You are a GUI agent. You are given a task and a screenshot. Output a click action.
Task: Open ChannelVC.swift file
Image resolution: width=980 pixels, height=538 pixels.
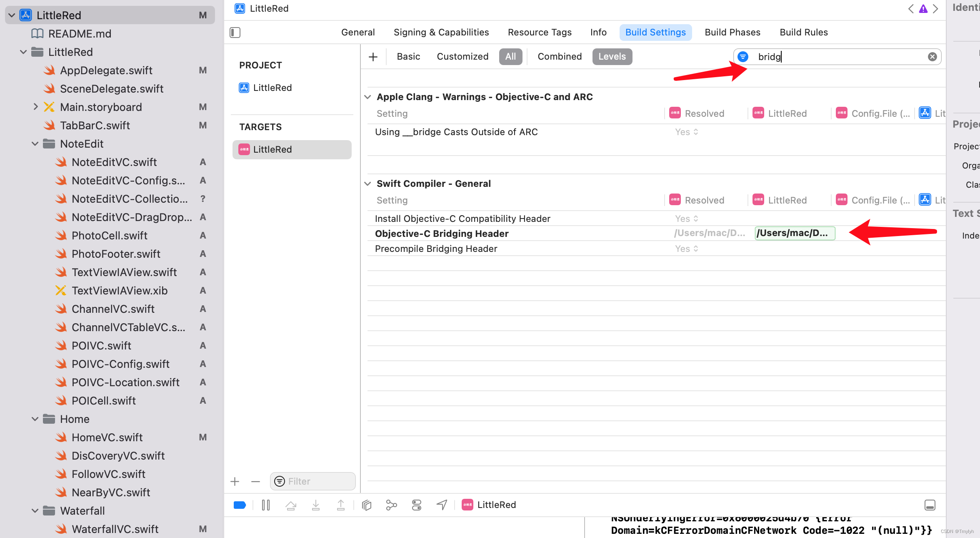coord(113,309)
